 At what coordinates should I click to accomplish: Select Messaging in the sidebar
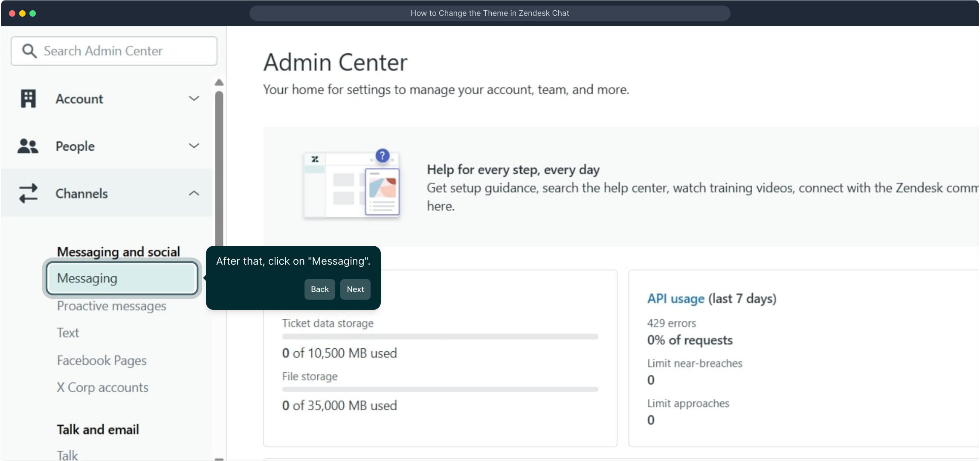pos(122,278)
